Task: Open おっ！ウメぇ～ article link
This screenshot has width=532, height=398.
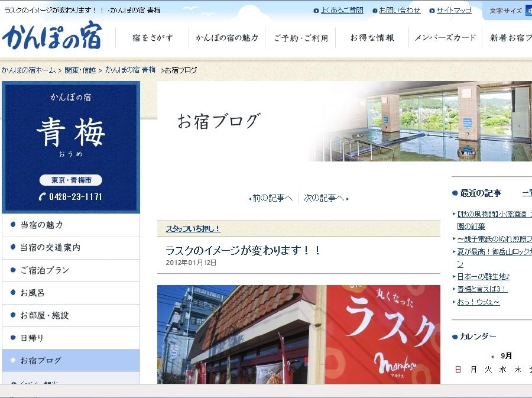Action: pyautogui.click(x=478, y=302)
